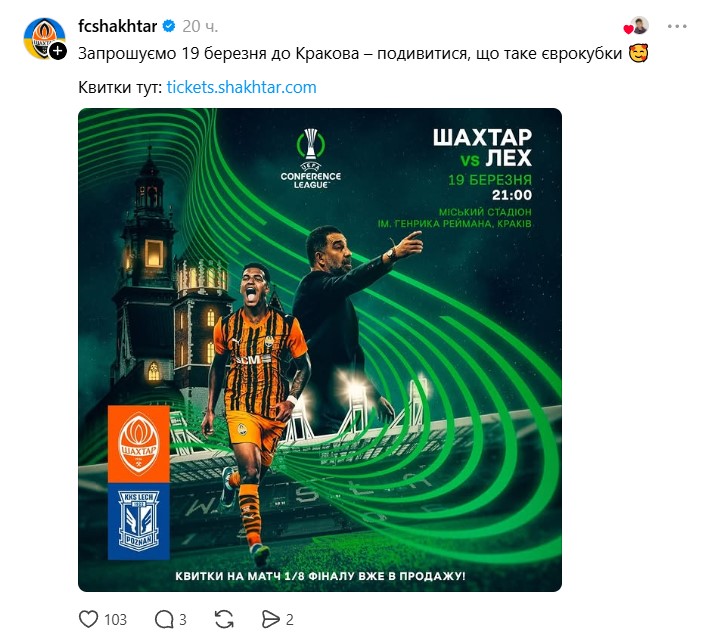Share the post with paper plane icon
This screenshot has height=643, width=705.
pyautogui.click(x=270, y=620)
